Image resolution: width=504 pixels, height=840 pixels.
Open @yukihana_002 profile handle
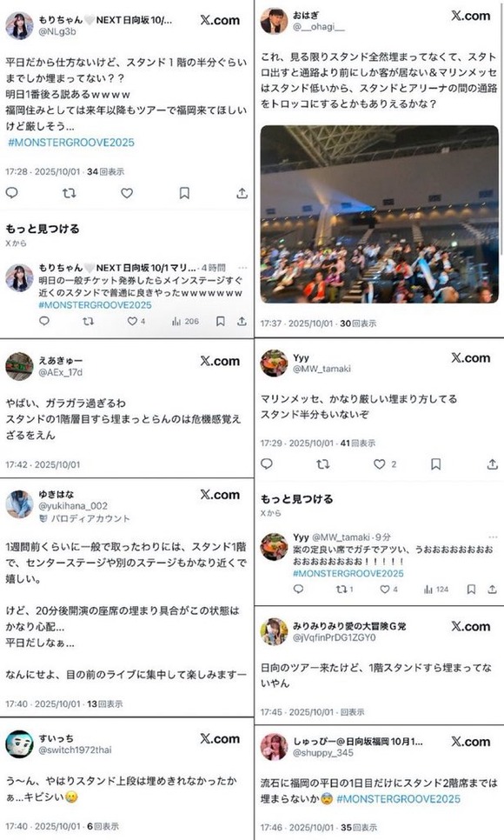(x=73, y=506)
